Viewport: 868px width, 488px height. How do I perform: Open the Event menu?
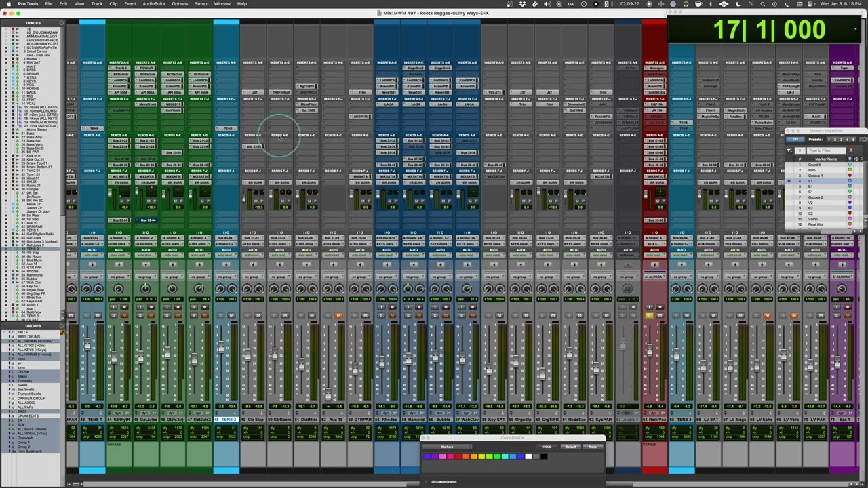click(130, 4)
